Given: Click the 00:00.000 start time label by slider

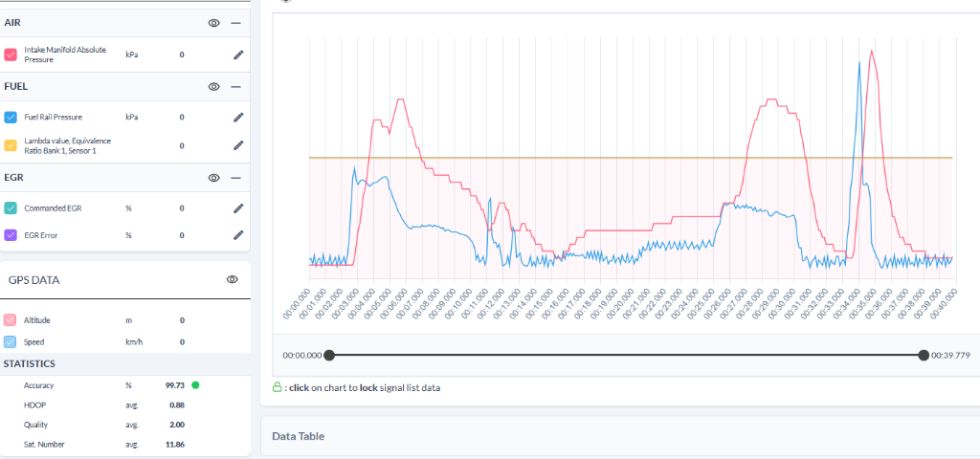Looking at the screenshot, I should (301, 356).
